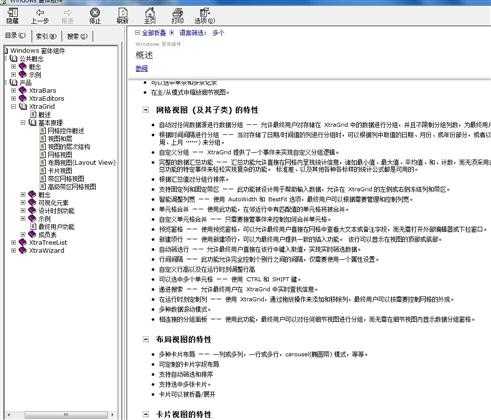Switch to the 搜索(S) search tab

[77, 35]
